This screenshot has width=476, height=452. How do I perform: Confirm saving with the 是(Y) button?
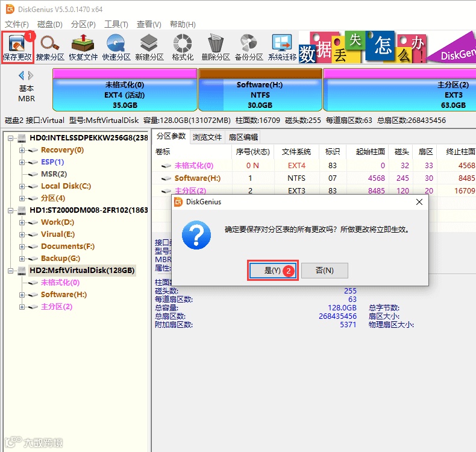coord(272,270)
